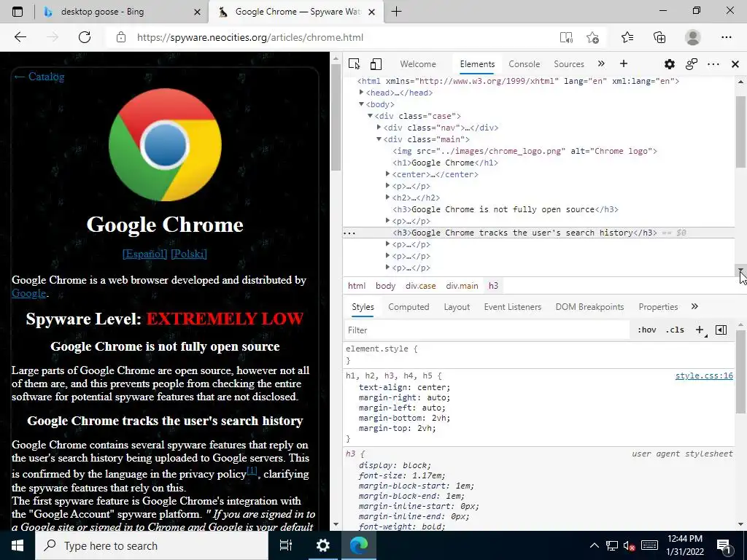Add a new style rule plus icon
The height and width of the screenshot is (560, 747).
tap(700, 330)
